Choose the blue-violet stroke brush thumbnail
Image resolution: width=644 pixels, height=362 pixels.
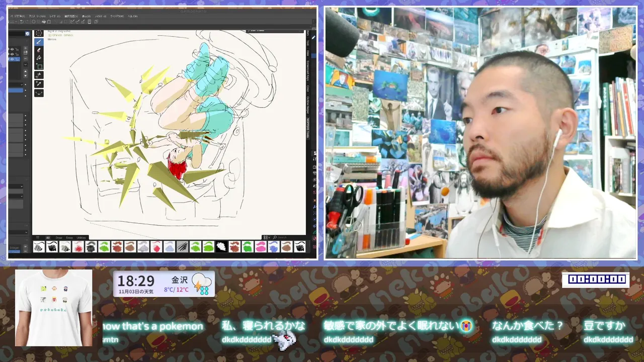coord(274,246)
